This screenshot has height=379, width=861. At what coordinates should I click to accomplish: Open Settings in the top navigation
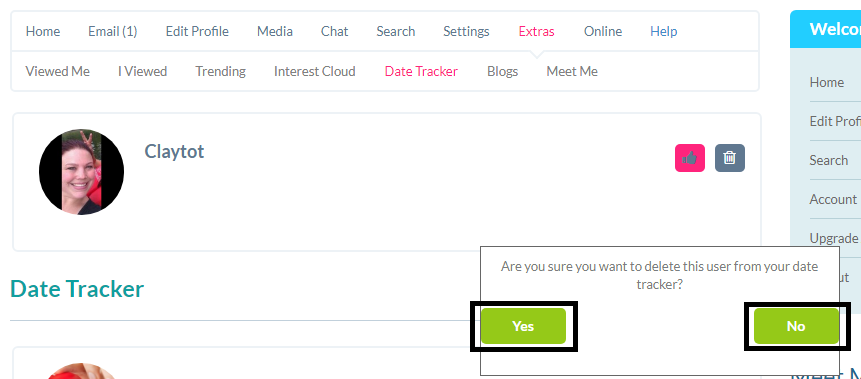point(466,31)
